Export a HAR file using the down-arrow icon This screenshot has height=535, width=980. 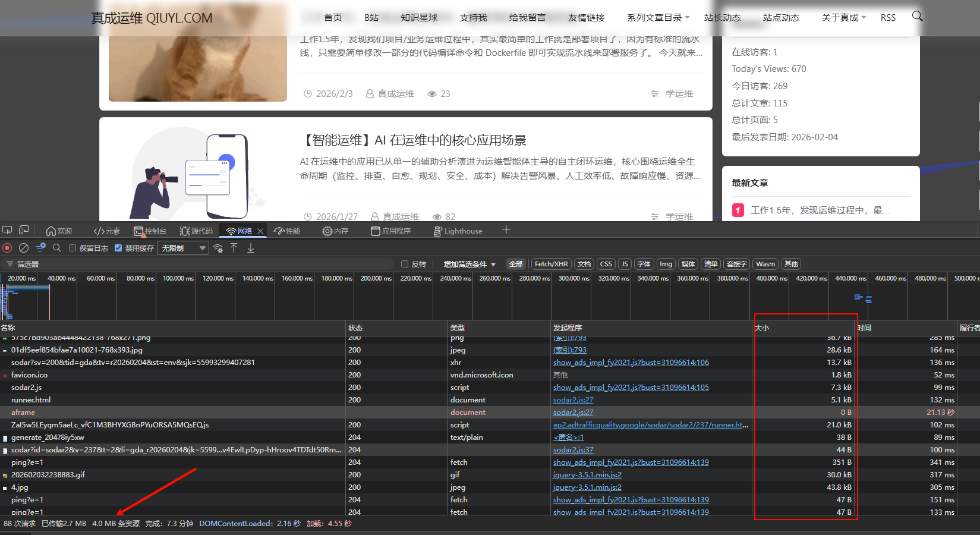coord(251,248)
